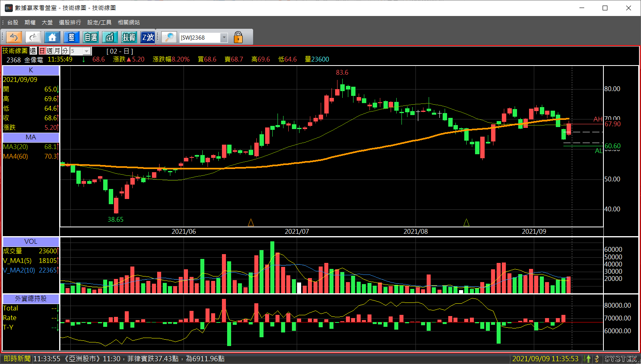This screenshot has height=364, width=641.
Task: Click the 漲跌幅8.20% quote field
Action: pyautogui.click(x=171, y=59)
